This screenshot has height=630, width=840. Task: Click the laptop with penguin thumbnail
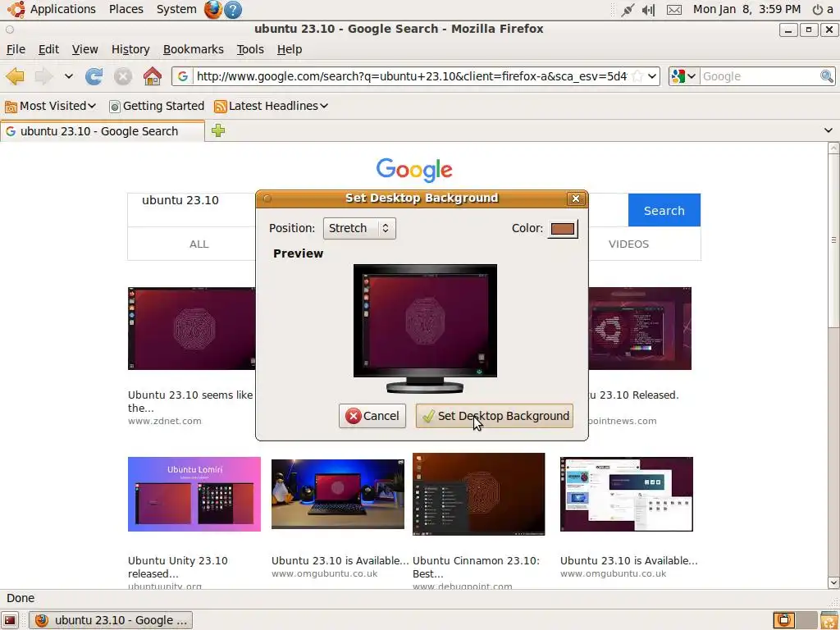coord(337,494)
